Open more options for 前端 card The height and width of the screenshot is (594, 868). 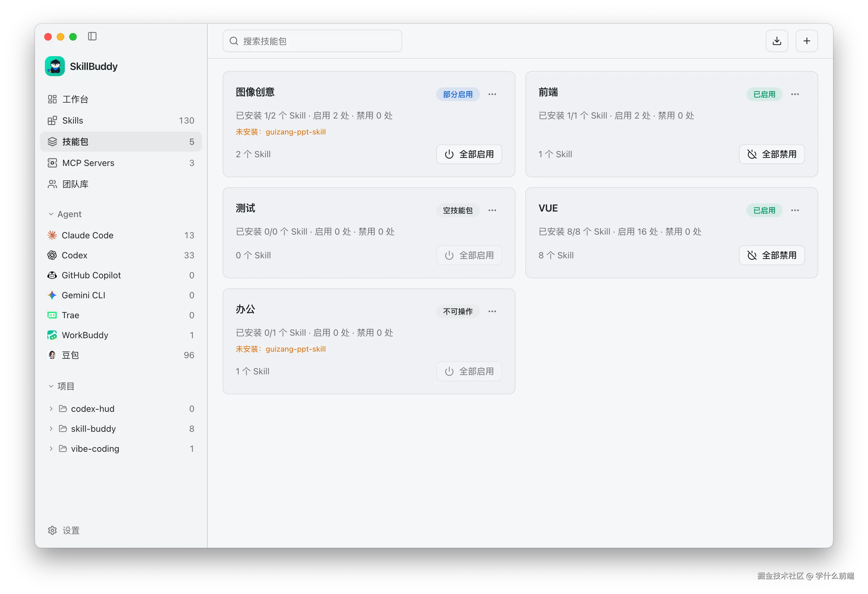pos(795,94)
